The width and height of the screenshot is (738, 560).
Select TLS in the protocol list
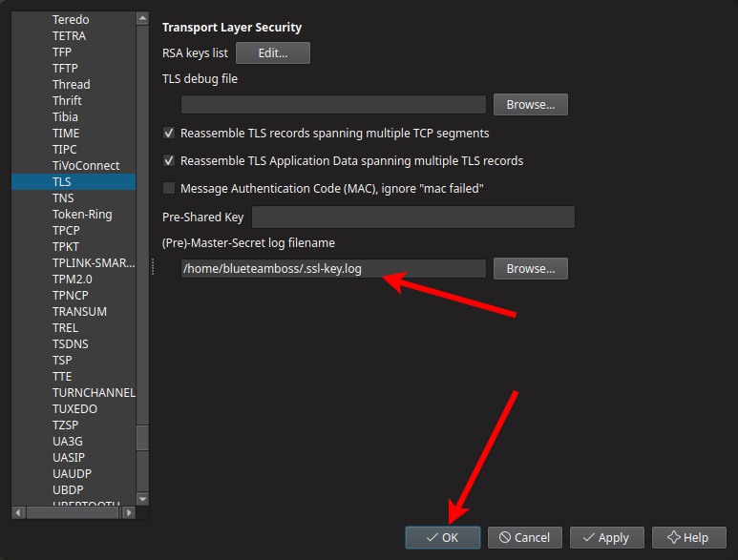[62, 181]
